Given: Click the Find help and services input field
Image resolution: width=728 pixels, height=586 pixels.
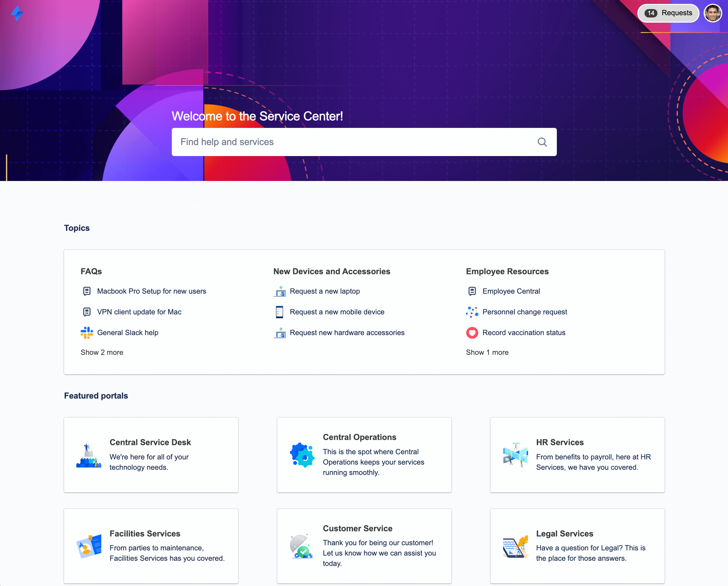Looking at the screenshot, I should (364, 142).
